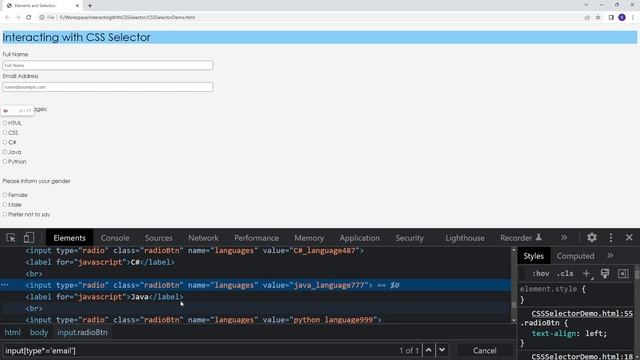Switch to the Sources tab
The height and width of the screenshot is (360, 640).
158,238
